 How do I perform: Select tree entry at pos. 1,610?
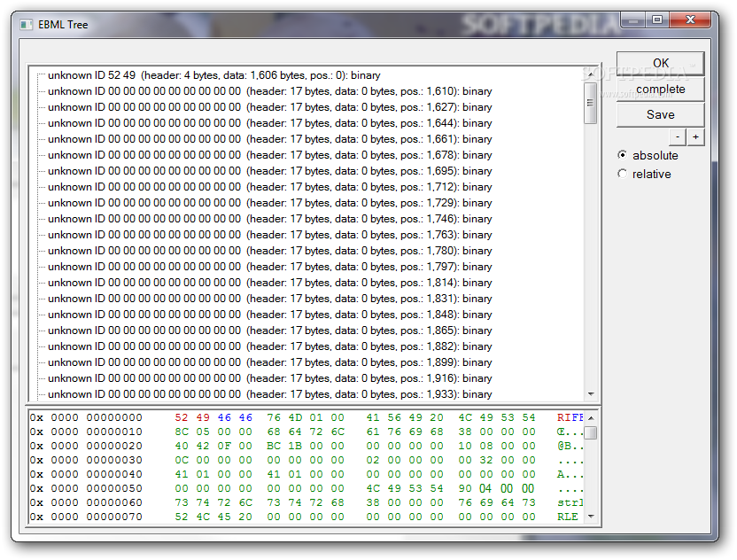pyautogui.click(x=270, y=91)
